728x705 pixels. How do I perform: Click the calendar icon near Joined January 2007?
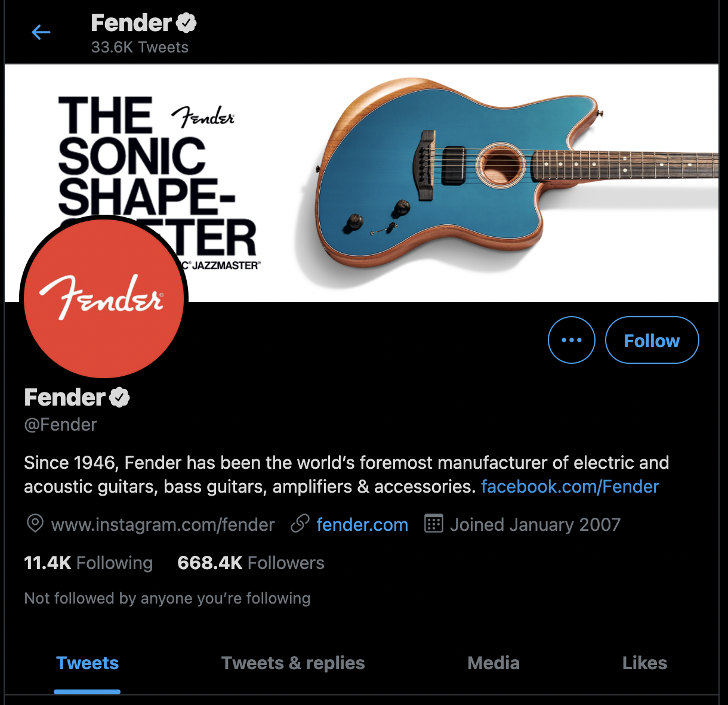pyautogui.click(x=433, y=524)
